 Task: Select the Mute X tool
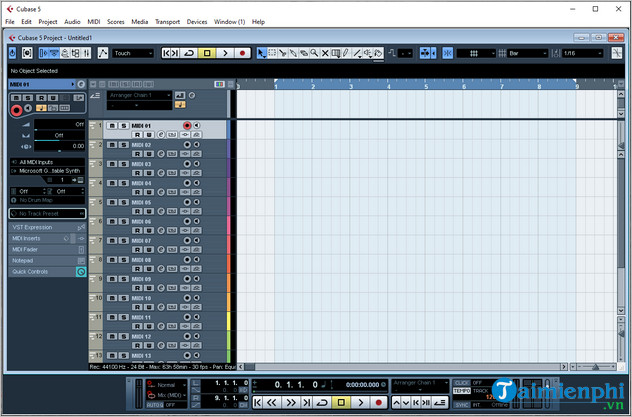click(x=325, y=53)
